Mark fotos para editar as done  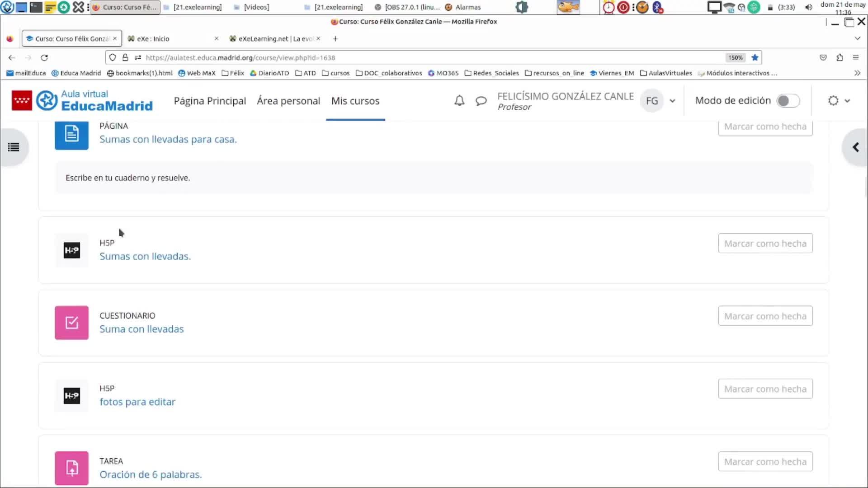tap(765, 389)
